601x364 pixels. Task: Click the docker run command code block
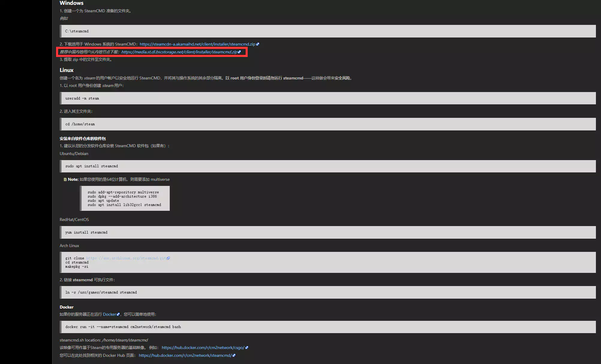pyautogui.click(x=327, y=327)
